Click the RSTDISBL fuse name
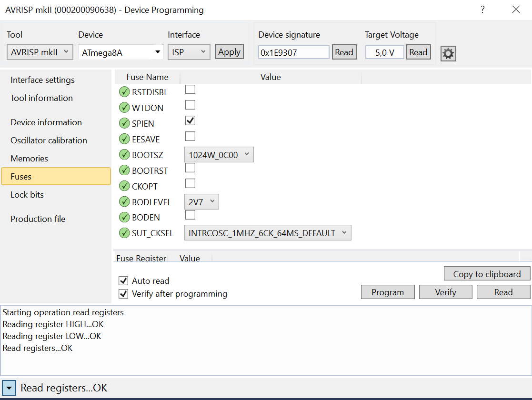The height and width of the screenshot is (400, 532). click(x=150, y=92)
